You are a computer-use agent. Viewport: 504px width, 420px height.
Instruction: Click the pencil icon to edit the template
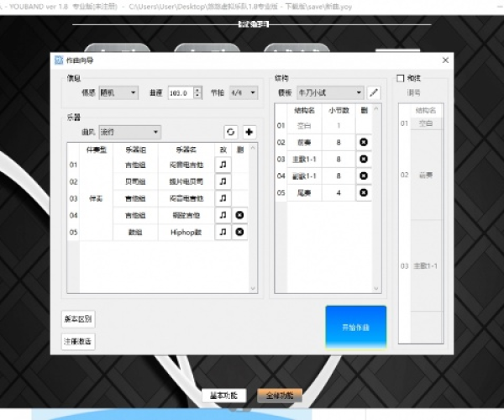pyautogui.click(x=374, y=93)
